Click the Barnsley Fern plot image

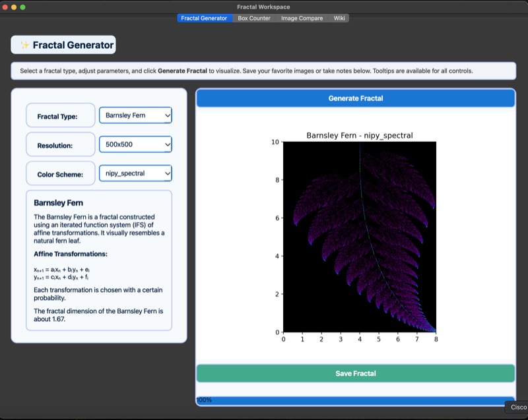point(360,237)
